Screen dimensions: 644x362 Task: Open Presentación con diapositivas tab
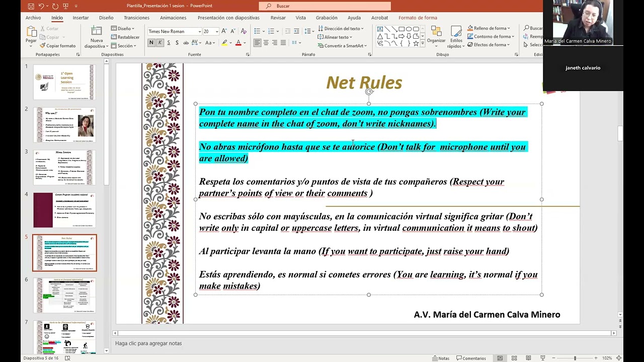point(228,18)
